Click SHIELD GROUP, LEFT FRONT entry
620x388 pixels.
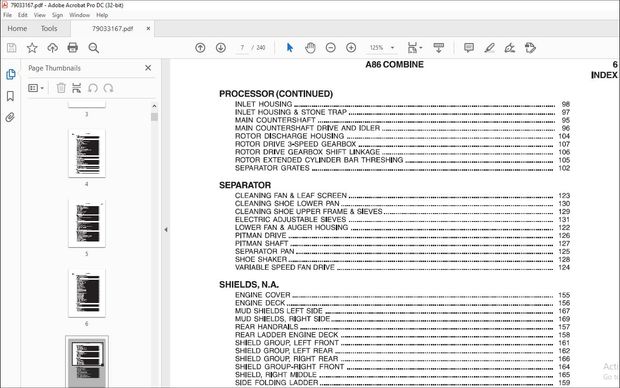click(402, 343)
